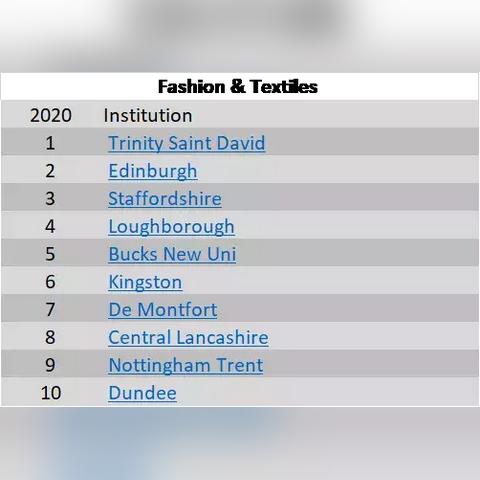Click the 2020 column header

(x=51, y=116)
